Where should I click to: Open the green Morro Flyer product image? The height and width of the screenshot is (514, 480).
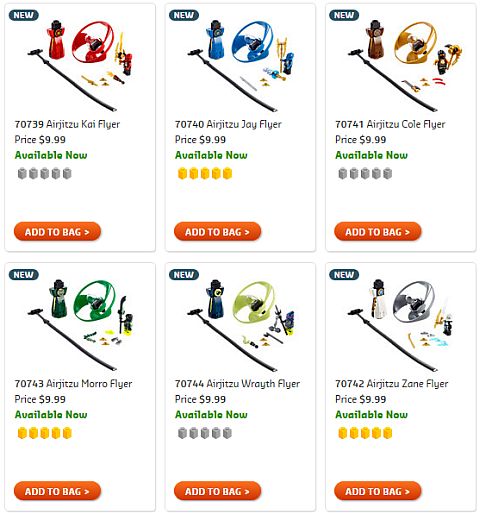click(80, 325)
